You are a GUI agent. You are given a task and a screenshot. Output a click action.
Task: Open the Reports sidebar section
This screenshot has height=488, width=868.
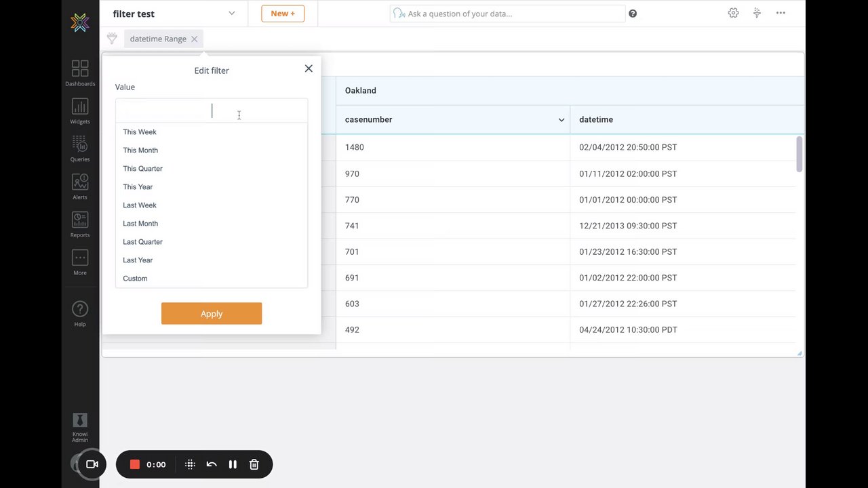(80, 225)
